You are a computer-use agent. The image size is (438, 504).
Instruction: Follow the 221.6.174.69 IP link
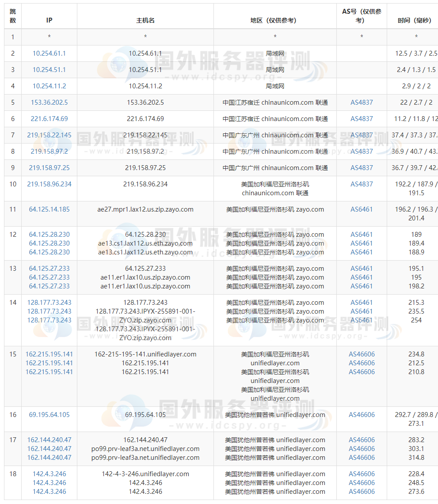(x=49, y=119)
